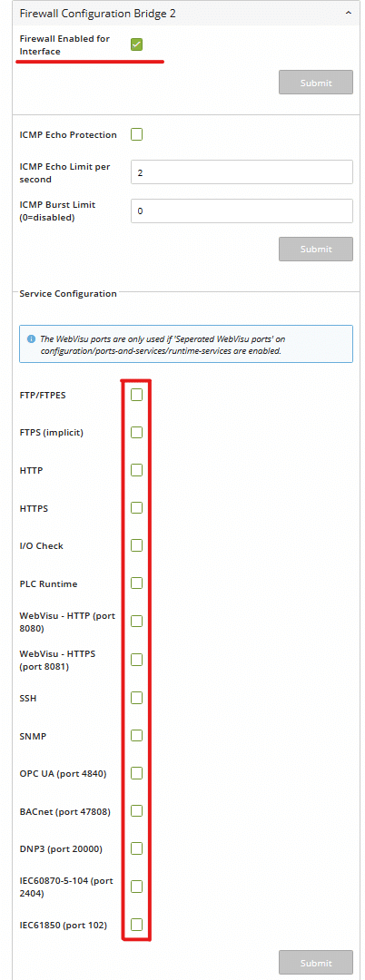Enable the SSH service checkbox

136,698
